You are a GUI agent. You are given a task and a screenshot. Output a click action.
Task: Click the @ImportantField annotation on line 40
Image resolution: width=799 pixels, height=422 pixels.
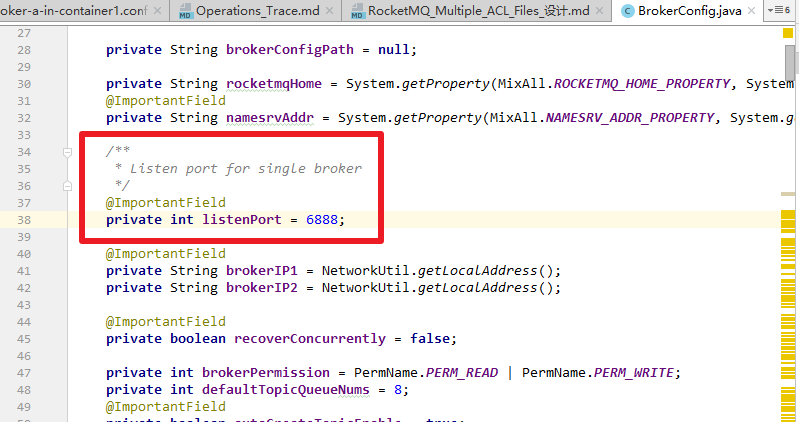coord(166,254)
